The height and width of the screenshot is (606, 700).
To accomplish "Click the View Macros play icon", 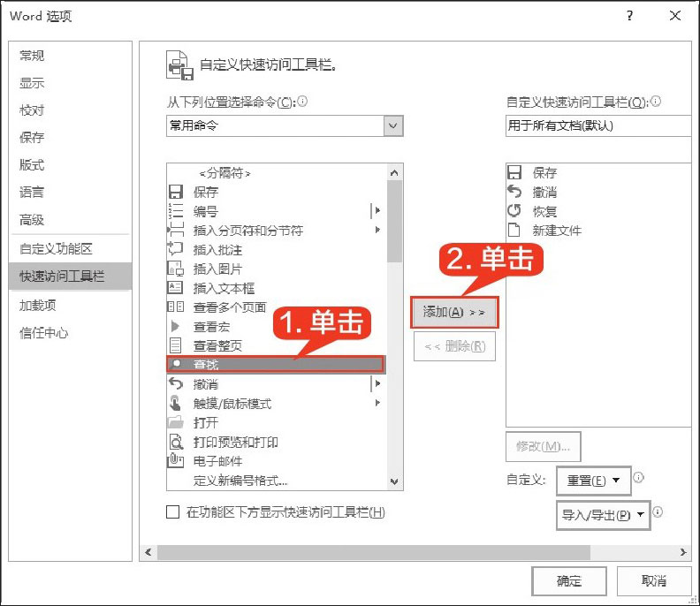I will (x=176, y=326).
